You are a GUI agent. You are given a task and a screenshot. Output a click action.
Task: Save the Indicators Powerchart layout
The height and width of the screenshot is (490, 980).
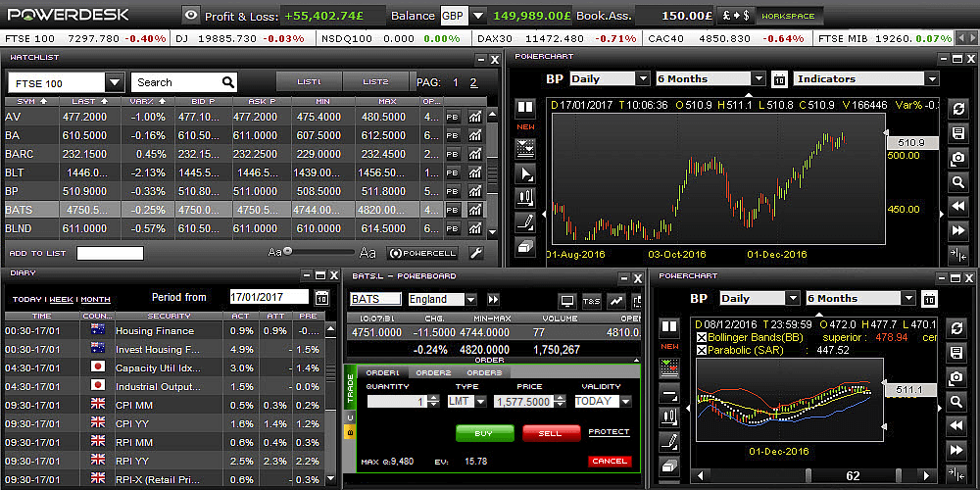[956, 132]
